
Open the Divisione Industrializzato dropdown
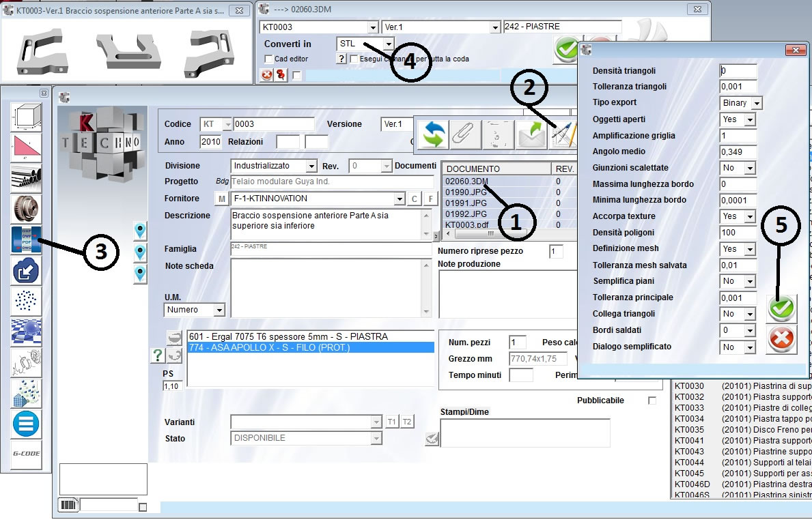click(311, 166)
